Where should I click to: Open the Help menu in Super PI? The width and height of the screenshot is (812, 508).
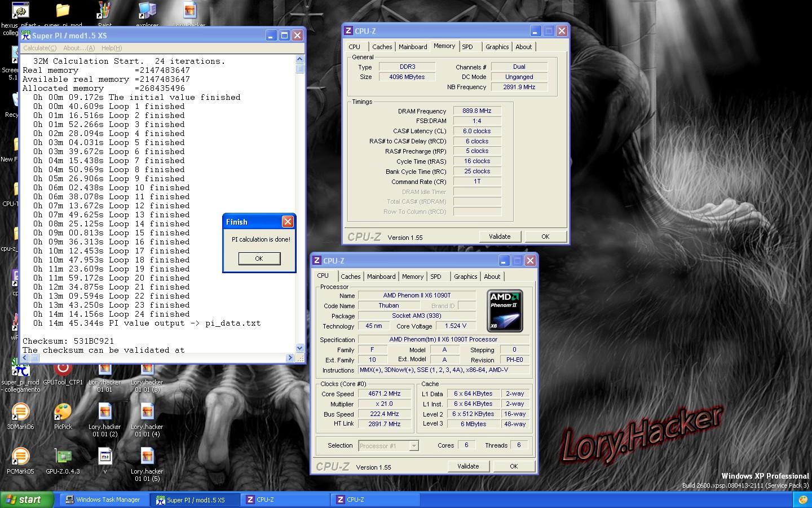pyautogui.click(x=112, y=48)
